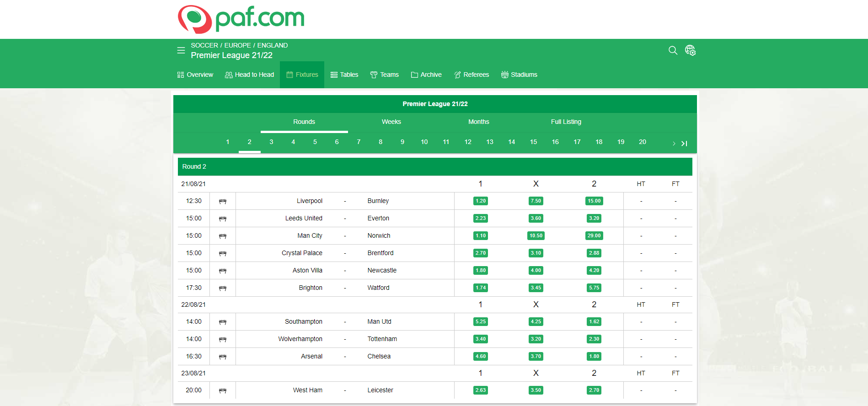
Task: Click Man City-Norwich draw odds 10.50
Action: point(536,235)
